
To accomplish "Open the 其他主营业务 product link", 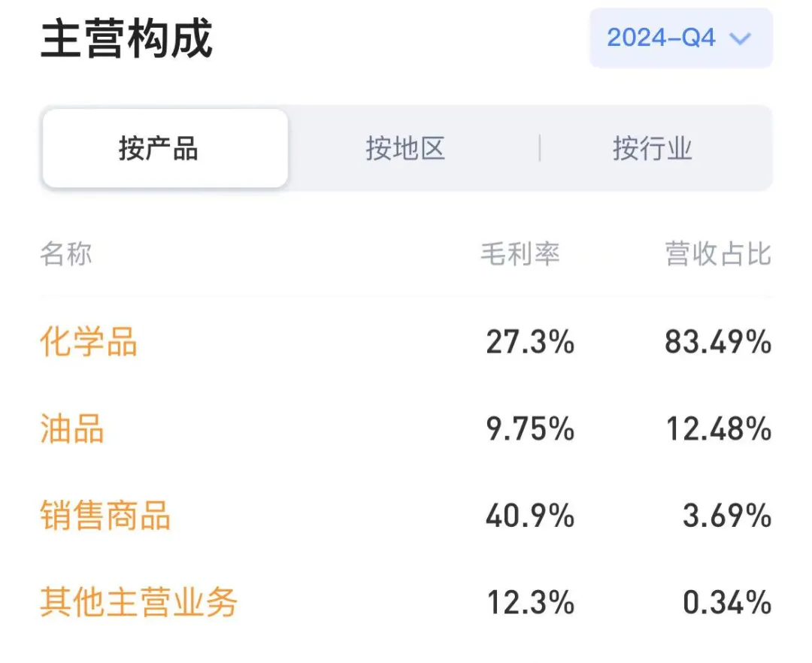I will (x=139, y=602).
